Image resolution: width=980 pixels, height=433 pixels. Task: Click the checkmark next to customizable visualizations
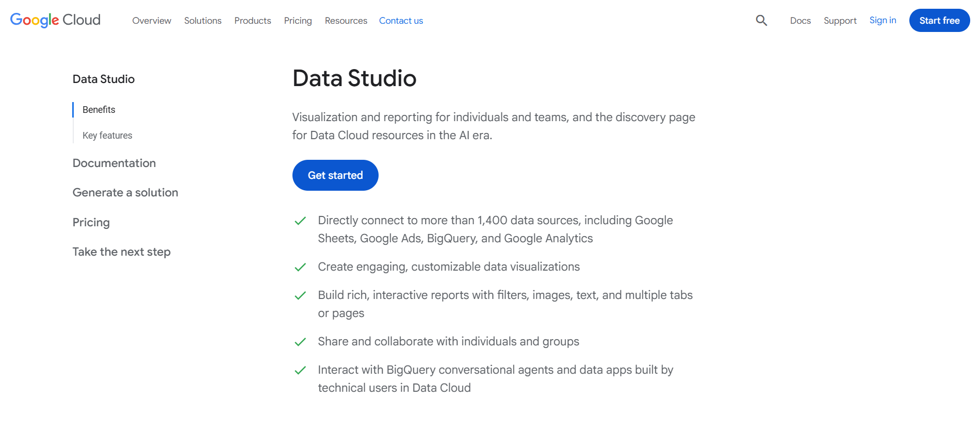point(300,267)
